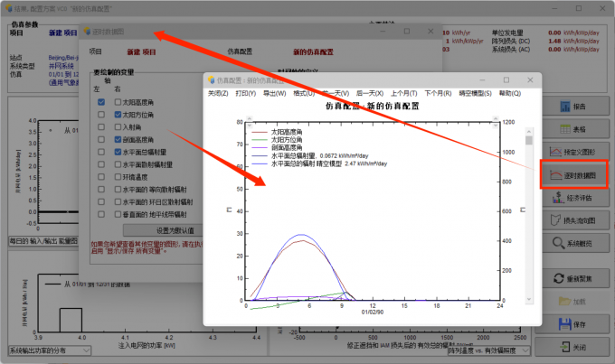Click the 保存 floppy disk save button
The width and height of the screenshot is (615, 364).
[x=573, y=324]
